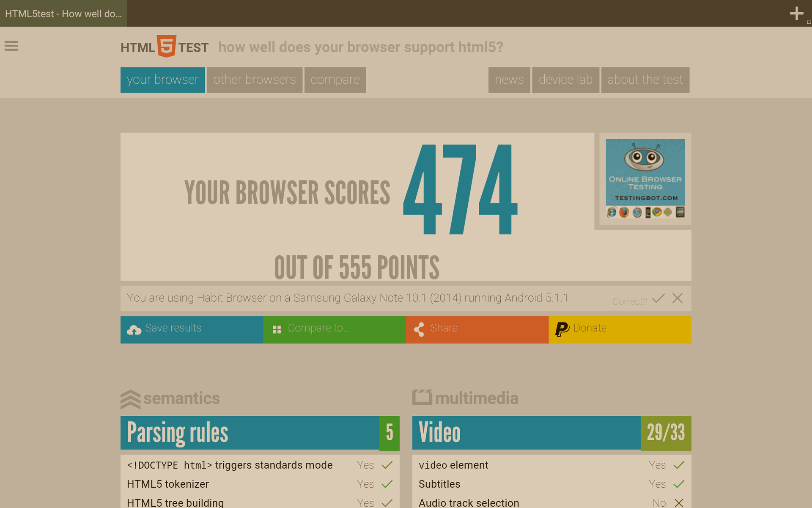Click the PayPal icon on Donate
The width and height of the screenshot is (812, 508).
tap(562, 329)
